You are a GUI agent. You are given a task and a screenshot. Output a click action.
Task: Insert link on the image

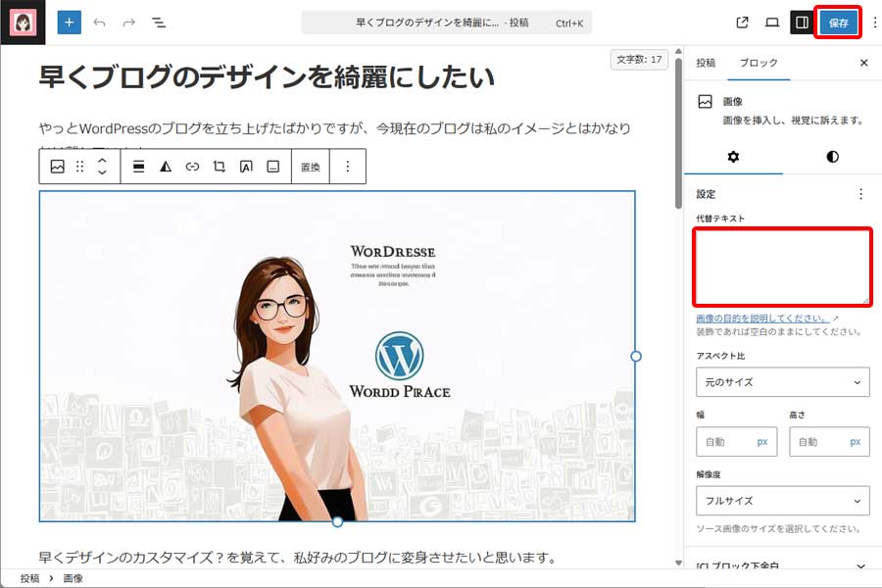(192, 167)
